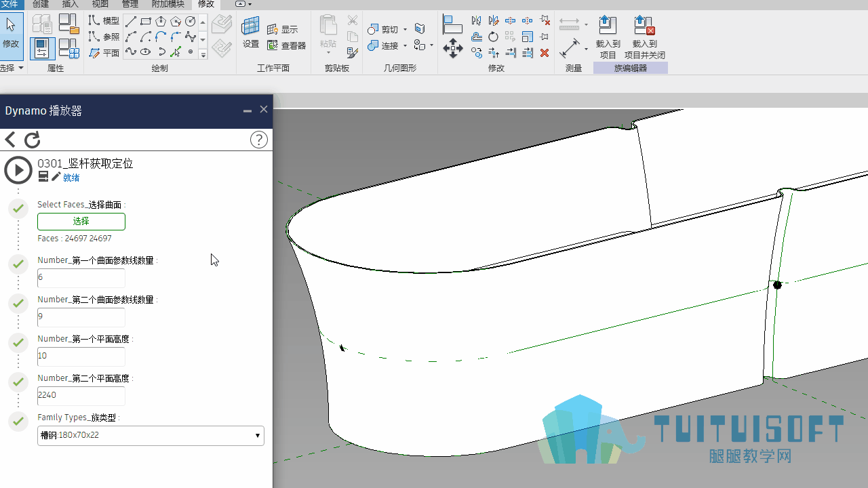This screenshot has height=488, width=868.
Task: Toggle the Properties palette button
Action: 42,49
